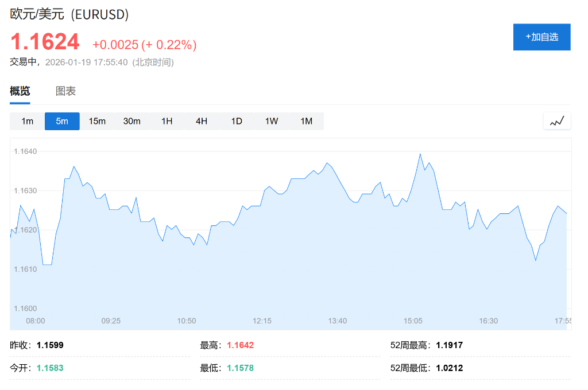Viewport: 588px width, 390px height.
Task: Select the 5m timeframe
Action: click(x=61, y=121)
